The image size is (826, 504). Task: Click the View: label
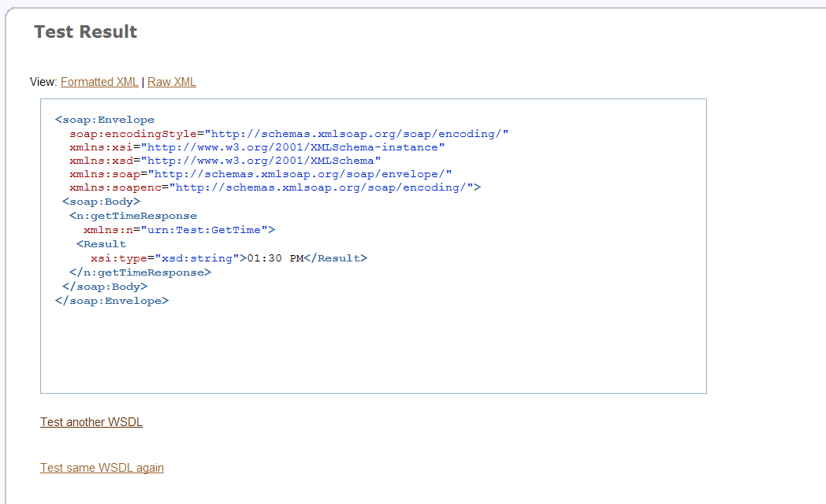(43, 82)
